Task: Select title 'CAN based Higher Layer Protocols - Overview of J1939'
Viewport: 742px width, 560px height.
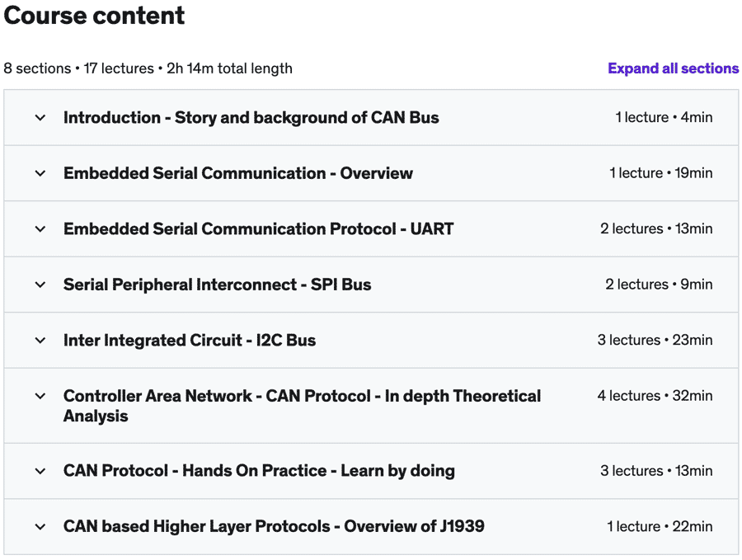Action: tap(274, 526)
